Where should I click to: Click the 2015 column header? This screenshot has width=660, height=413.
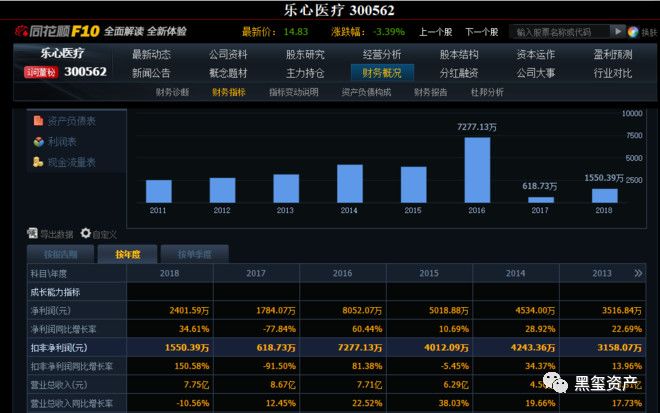(x=429, y=273)
